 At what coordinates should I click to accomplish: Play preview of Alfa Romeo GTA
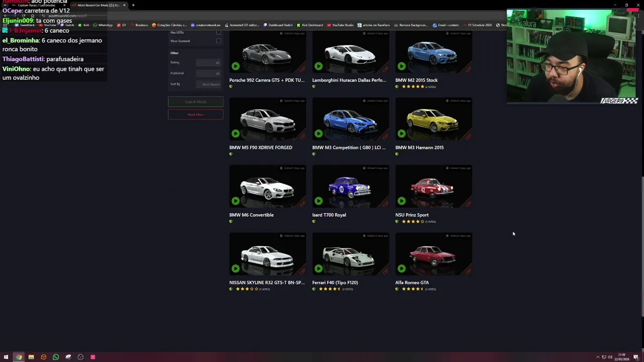(401, 268)
